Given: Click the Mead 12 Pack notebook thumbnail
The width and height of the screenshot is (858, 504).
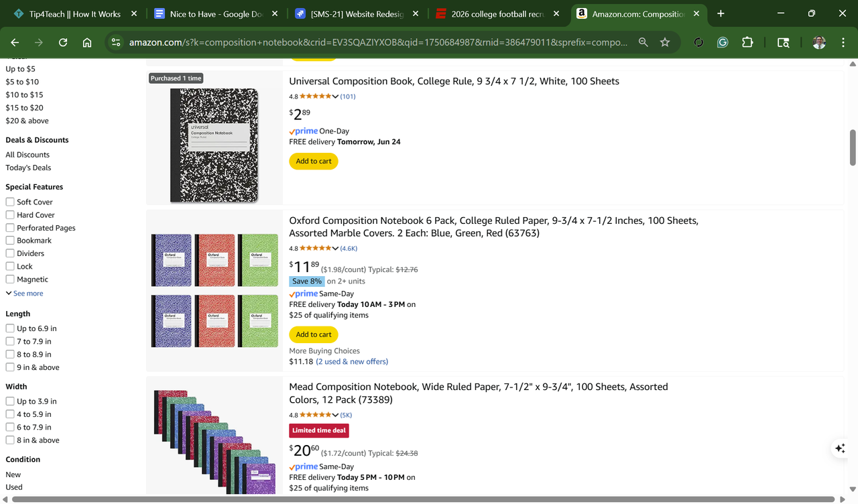Looking at the screenshot, I should (x=214, y=442).
